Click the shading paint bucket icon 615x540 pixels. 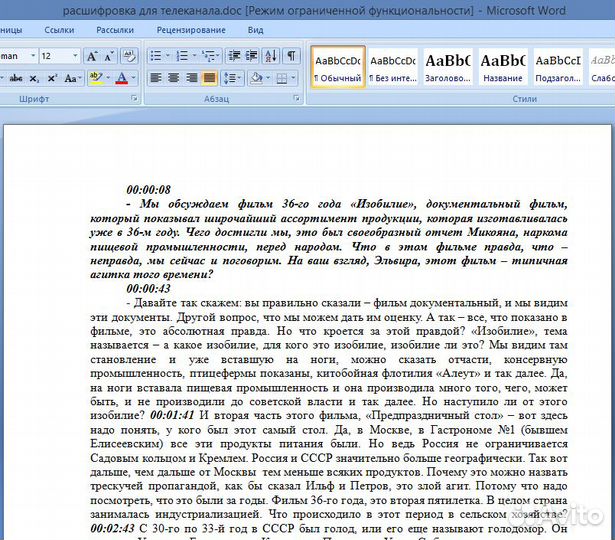[257, 78]
